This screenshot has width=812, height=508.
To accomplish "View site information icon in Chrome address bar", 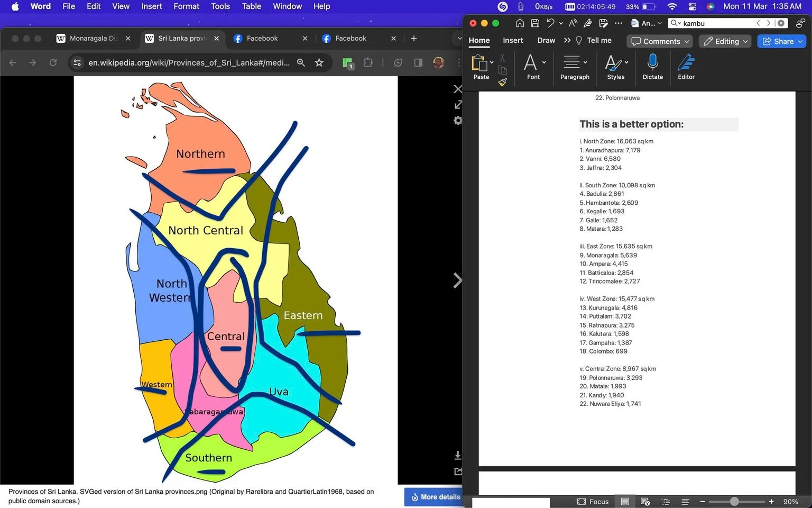I will 77,62.
